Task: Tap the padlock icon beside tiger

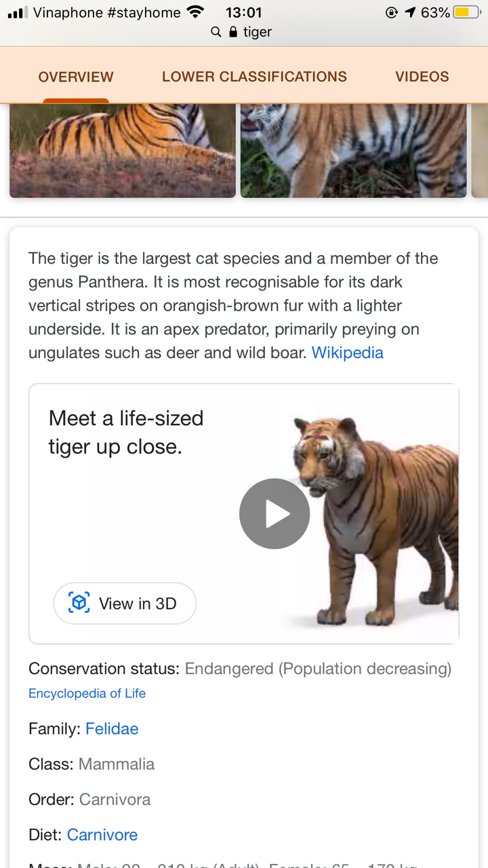Action: pyautogui.click(x=234, y=32)
